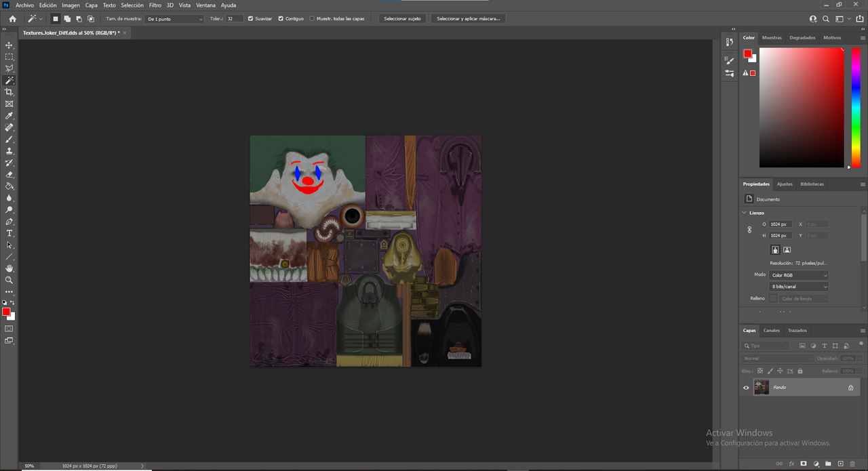Select the Rectangular Marquee tool

[9, 57]
